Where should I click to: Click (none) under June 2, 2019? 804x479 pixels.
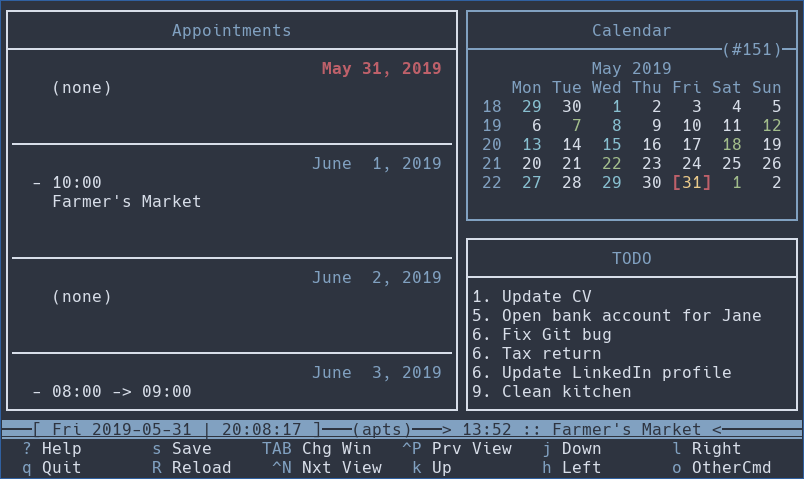click(82, 296)
